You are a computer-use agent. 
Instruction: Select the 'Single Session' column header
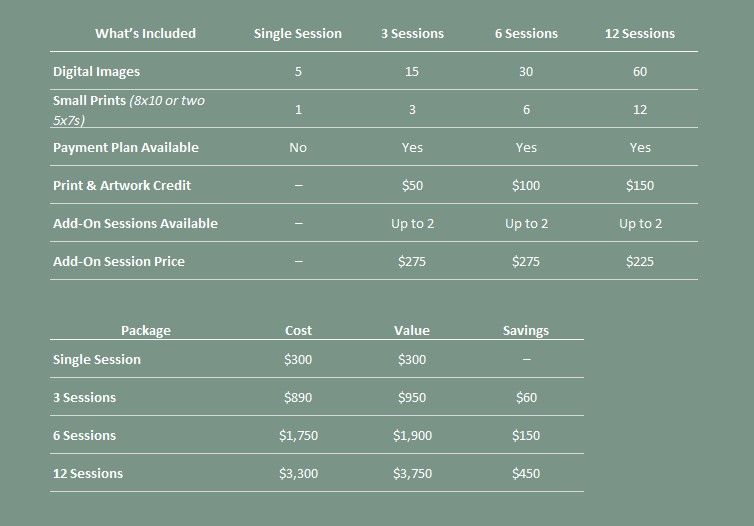point(298,33)
